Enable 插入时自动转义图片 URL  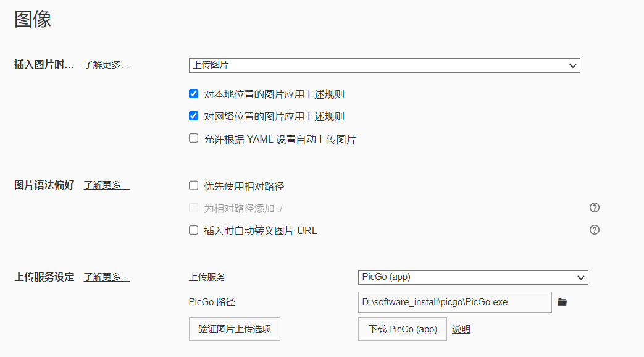point(193,230)
